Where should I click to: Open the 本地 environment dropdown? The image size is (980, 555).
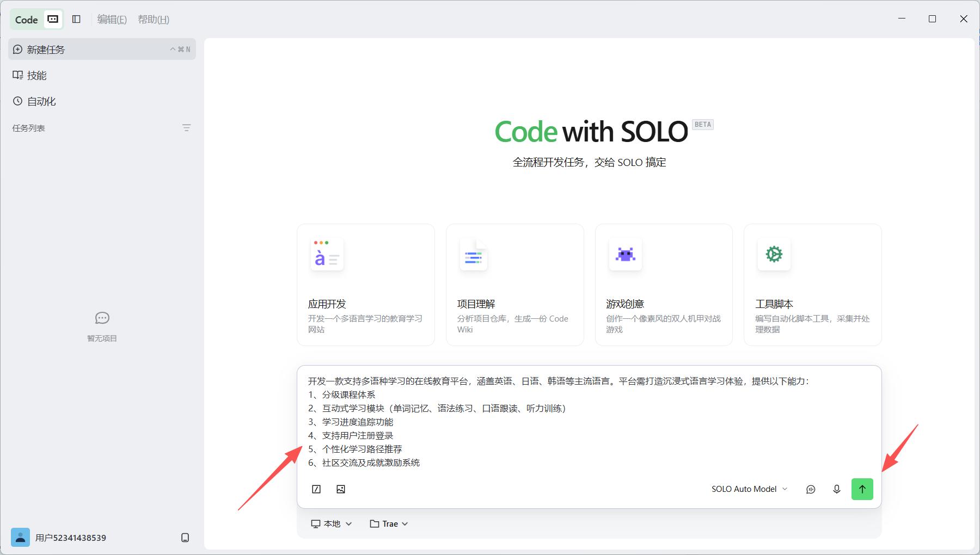pos(332,523)
